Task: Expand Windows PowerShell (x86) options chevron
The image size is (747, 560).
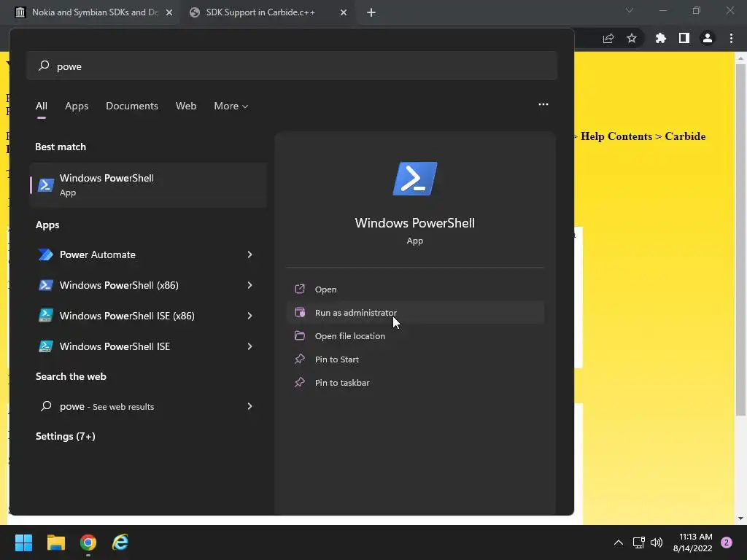Action: (249, 285)
